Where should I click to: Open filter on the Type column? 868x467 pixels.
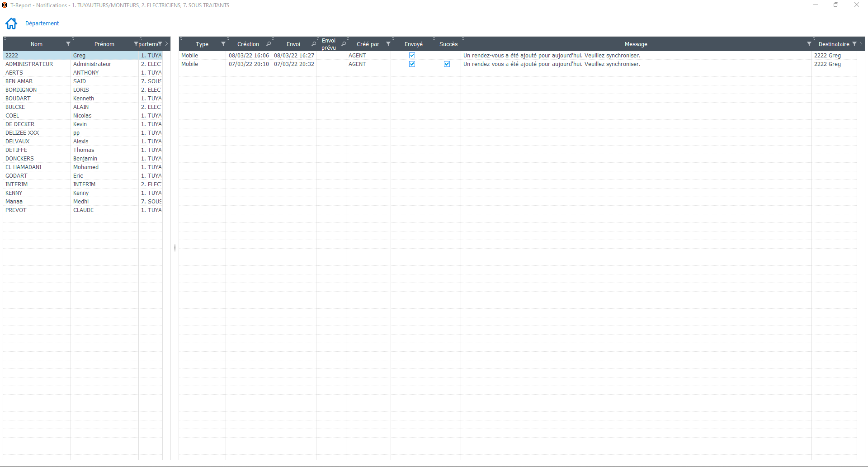(x=223, y=44)
